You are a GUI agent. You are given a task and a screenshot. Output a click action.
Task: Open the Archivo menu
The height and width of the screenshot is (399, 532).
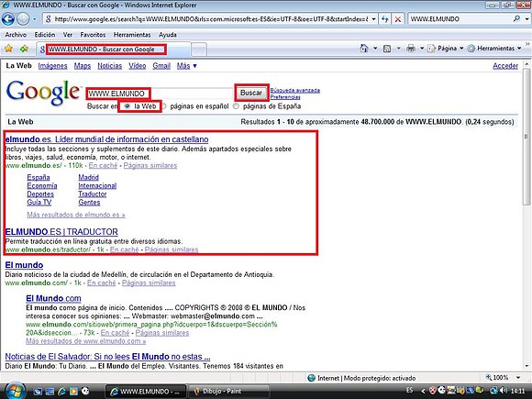[16, 35]
